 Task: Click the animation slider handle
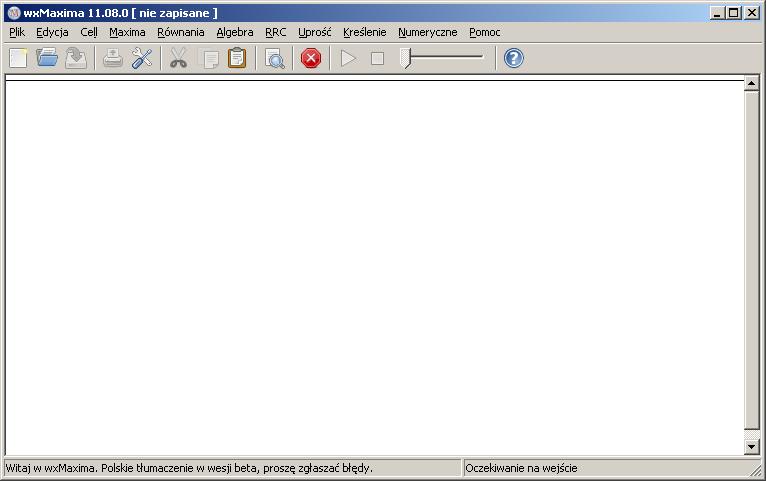405,58
